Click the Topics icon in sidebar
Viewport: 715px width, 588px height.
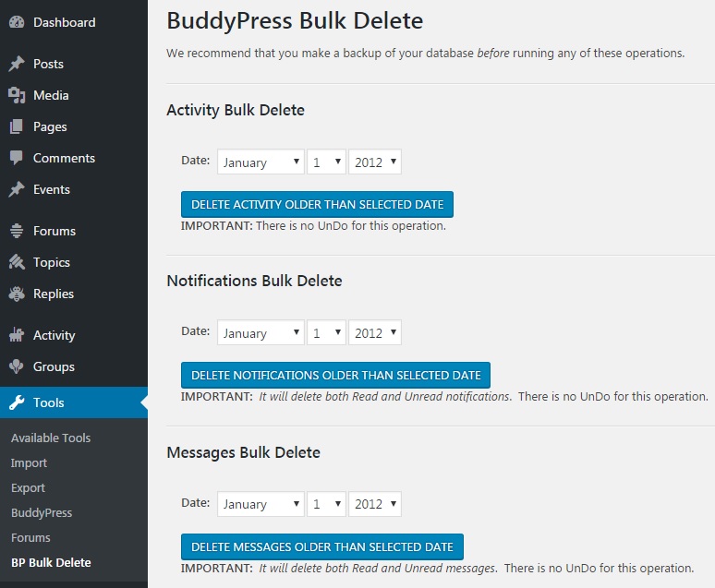click(x=16, y=262)
